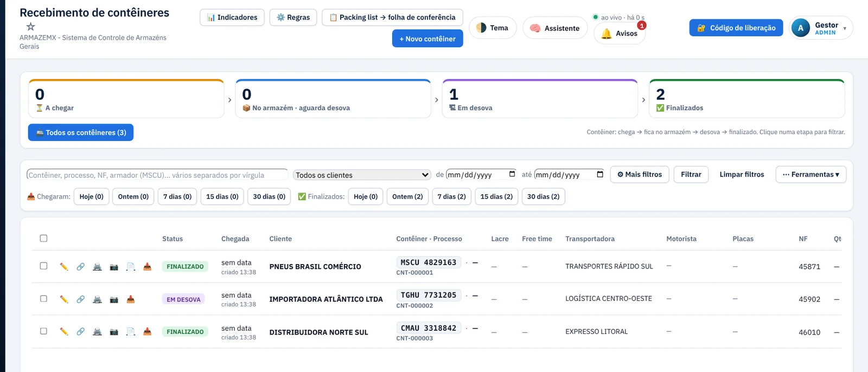Tick the select-all checkbox in the table header
Image resolution: width=868 pixels, height=372 pixels.
43,238
